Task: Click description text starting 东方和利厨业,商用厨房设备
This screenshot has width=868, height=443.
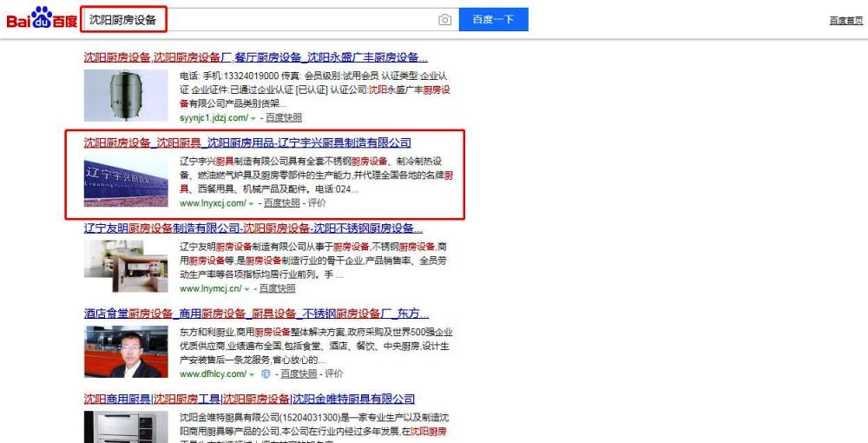Action: tap(316, 346)
